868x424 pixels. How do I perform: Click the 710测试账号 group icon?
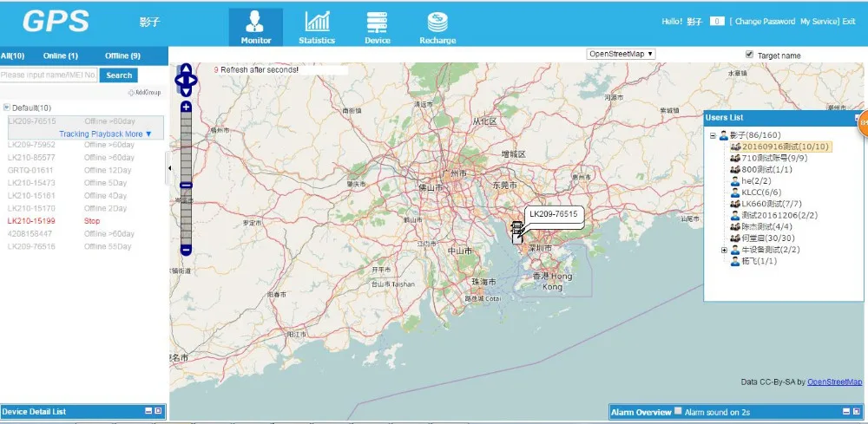point(735,158)
